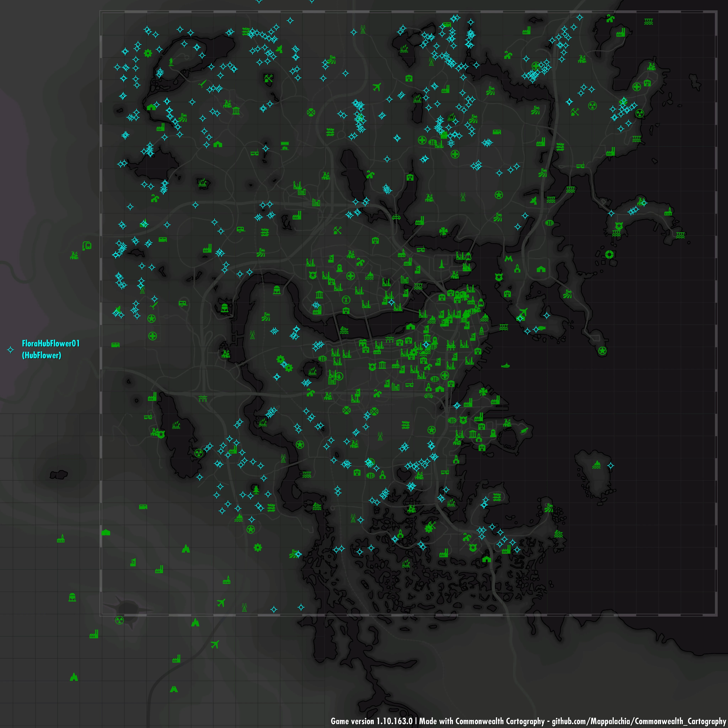The width and height of the screenshot is (728, 728).
Task: Click the soldier statue icon
Action: click(x=172, y=61)
